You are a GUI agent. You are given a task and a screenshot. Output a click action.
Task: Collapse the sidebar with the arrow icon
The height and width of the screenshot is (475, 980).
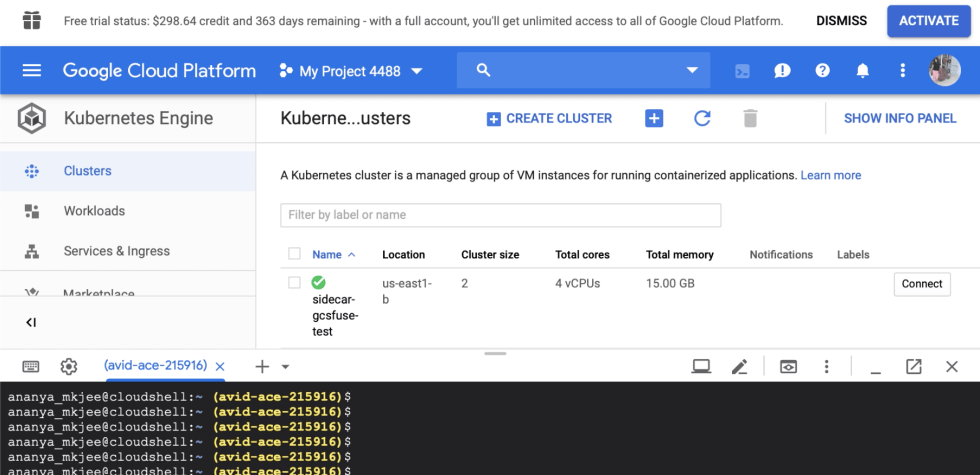31,322
